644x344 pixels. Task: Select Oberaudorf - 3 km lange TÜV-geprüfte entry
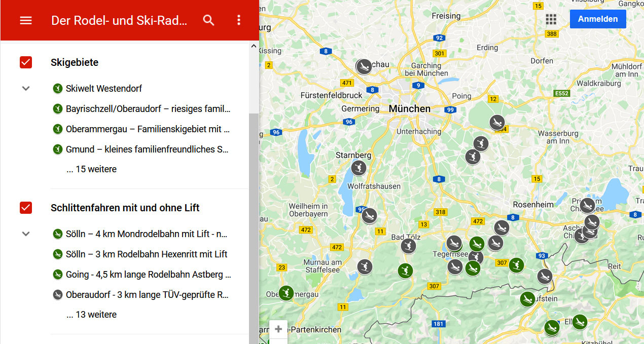(140, 295)
